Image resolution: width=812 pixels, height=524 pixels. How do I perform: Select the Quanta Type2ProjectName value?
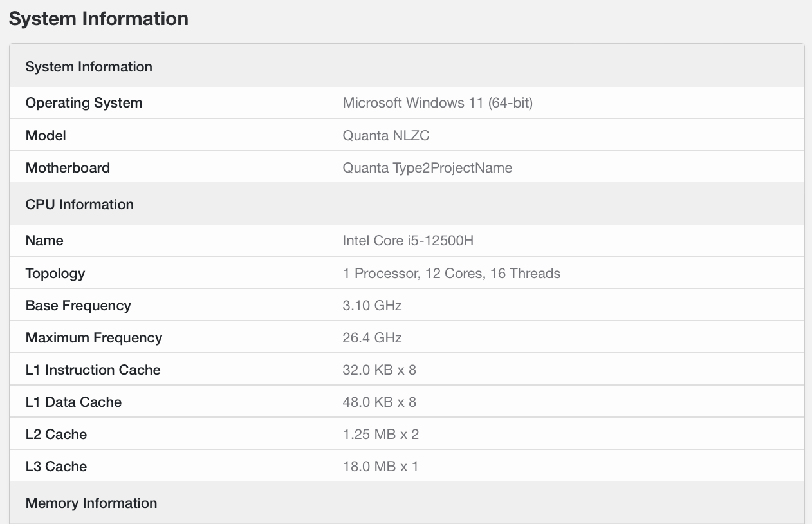coord(427,167)
